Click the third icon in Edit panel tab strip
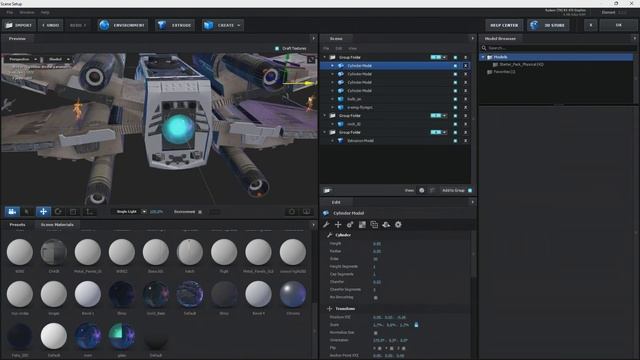Viewport: 640px width, 360px height. point(350,224)
